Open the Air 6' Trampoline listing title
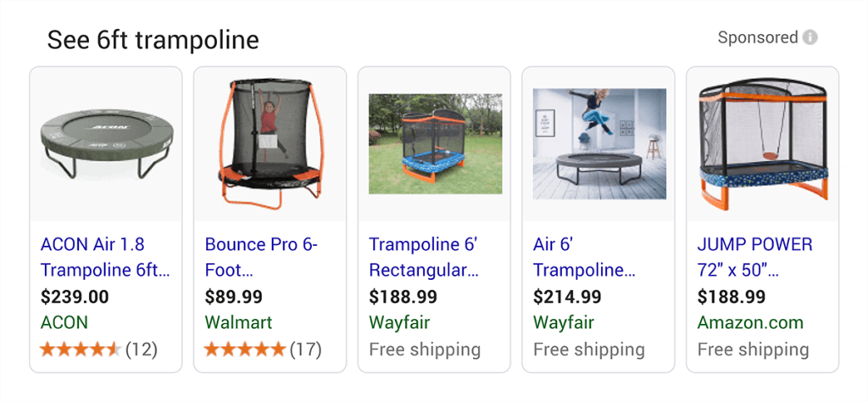868x402 pixels. (584, 258)
